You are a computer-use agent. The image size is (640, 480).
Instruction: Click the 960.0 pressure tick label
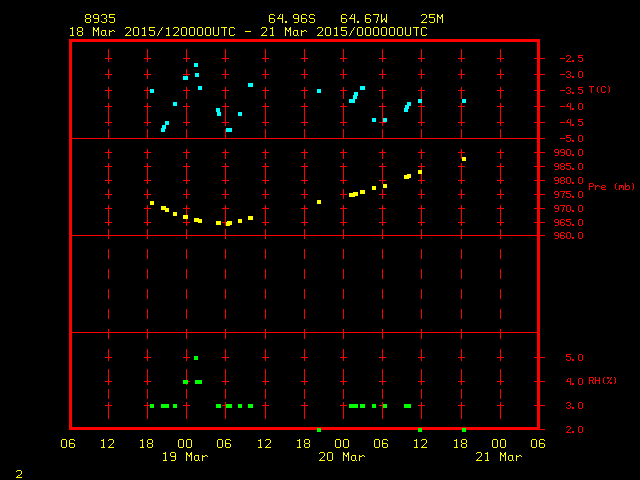click(x=569, y=236)
